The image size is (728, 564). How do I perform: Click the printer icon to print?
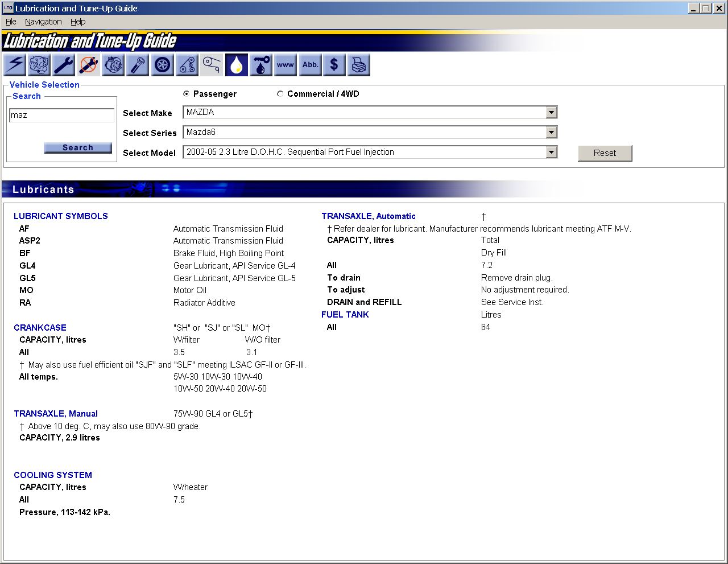(x=359, y=65)
